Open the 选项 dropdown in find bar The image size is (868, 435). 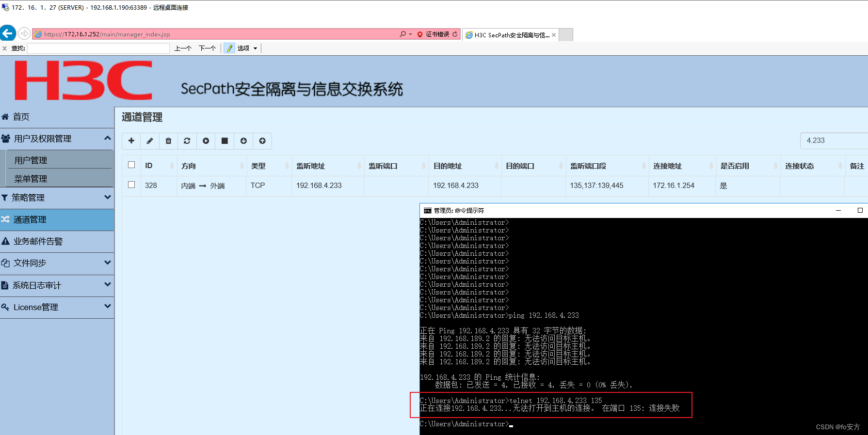click(x=247, y=48)
